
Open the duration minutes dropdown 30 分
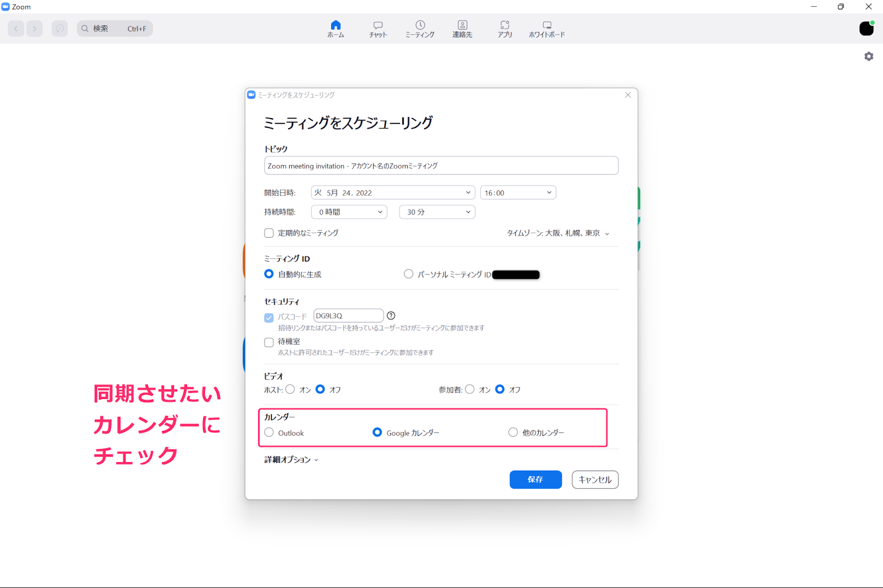point(437,212)
